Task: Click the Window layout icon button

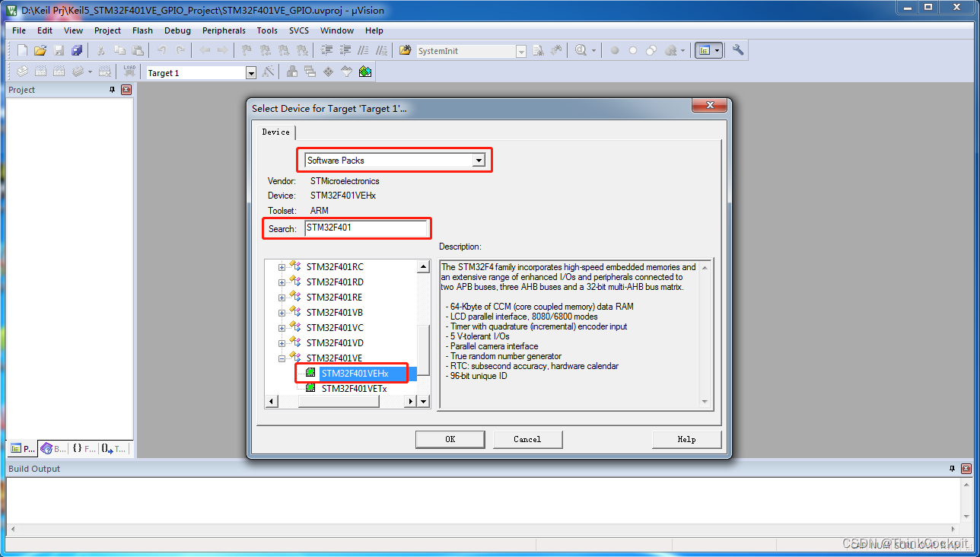Action: (708, 50)
